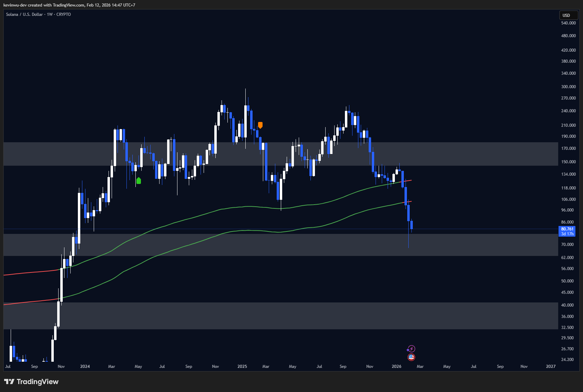
Task: Click the 2027 label on the time axis
Action: click(551, 367)
